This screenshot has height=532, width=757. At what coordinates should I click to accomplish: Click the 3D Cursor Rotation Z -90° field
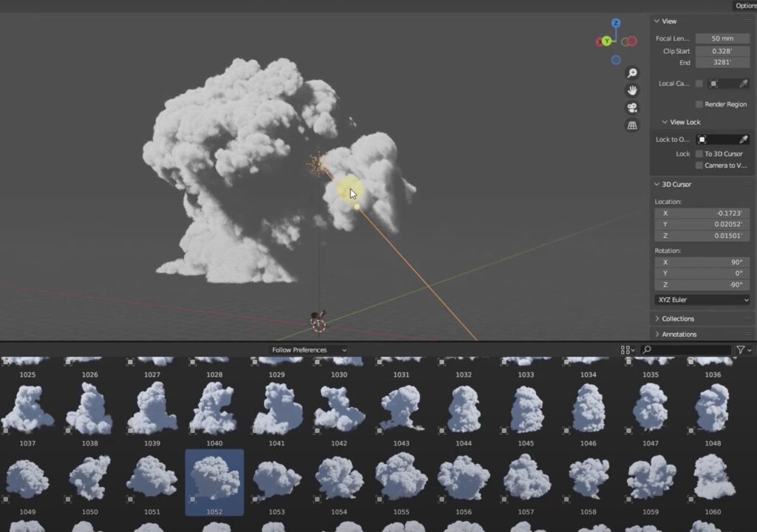[x=702, y=284]
